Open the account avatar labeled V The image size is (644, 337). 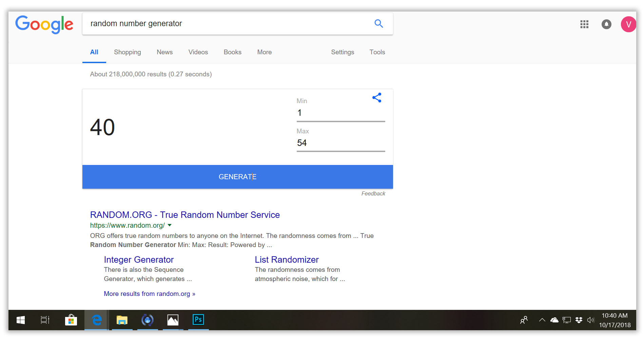pyautogui.click(x=628, y=24)
